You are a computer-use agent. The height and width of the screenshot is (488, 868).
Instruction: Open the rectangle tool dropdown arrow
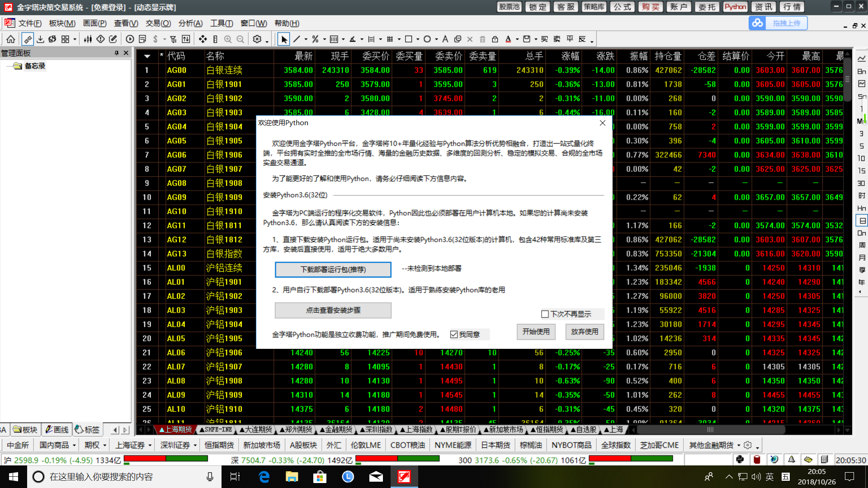[x=418, y=40]
